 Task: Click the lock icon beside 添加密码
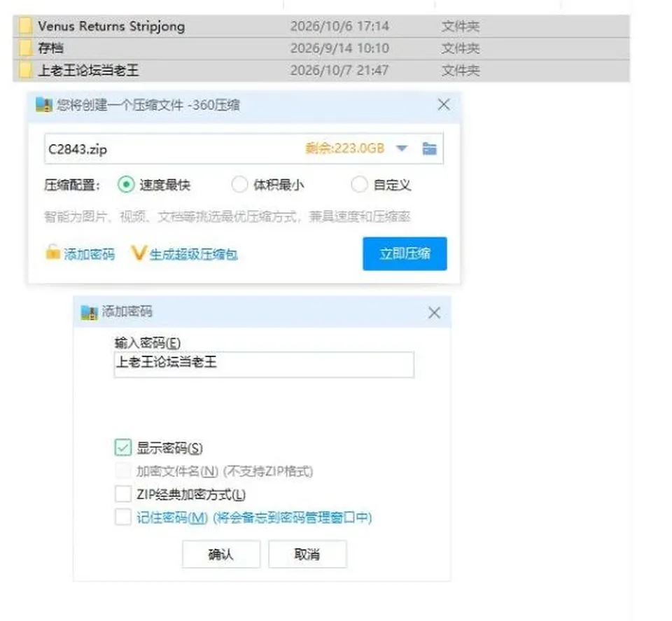tap(52, 253)
